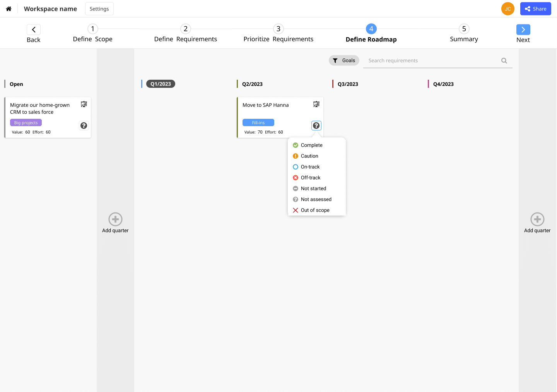Mark status as Caution
The width and height of the screenshot is (557, 392).
(x=309, y=156)
